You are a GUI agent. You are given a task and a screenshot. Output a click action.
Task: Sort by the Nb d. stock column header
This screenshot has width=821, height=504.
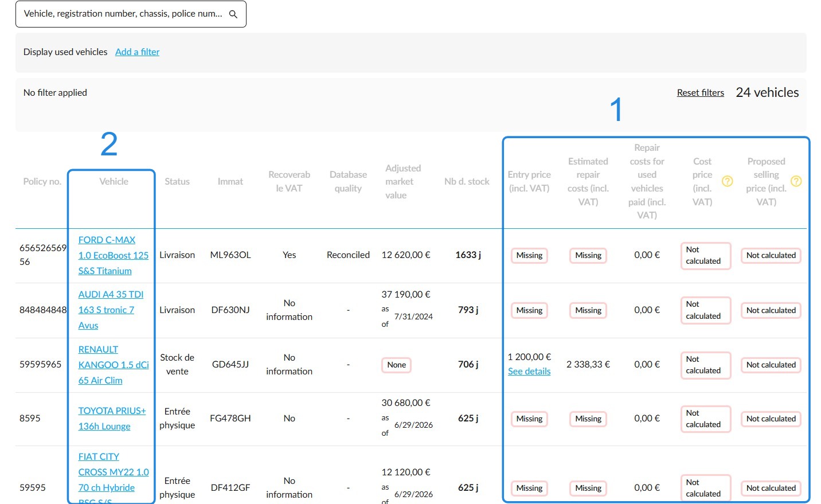tap(467, 181)
